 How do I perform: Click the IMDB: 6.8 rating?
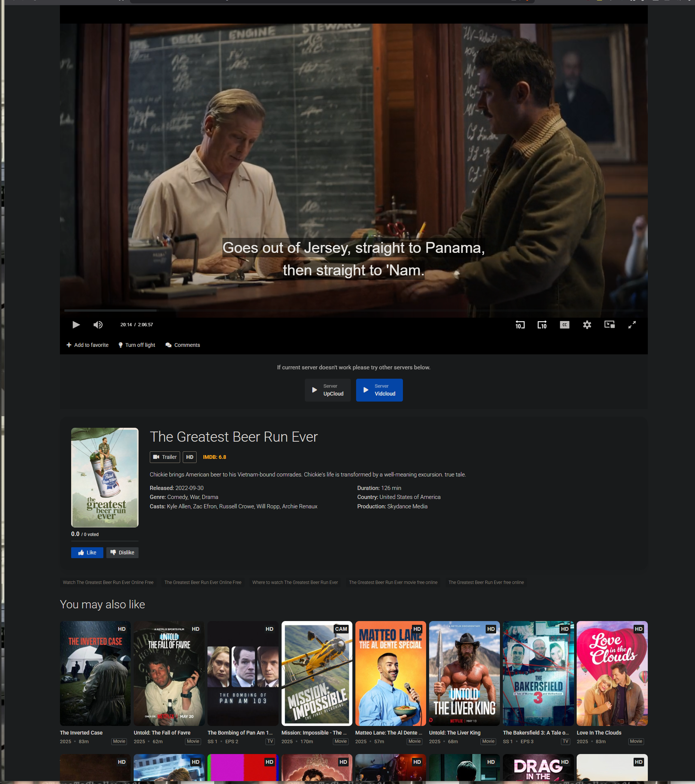214,457
